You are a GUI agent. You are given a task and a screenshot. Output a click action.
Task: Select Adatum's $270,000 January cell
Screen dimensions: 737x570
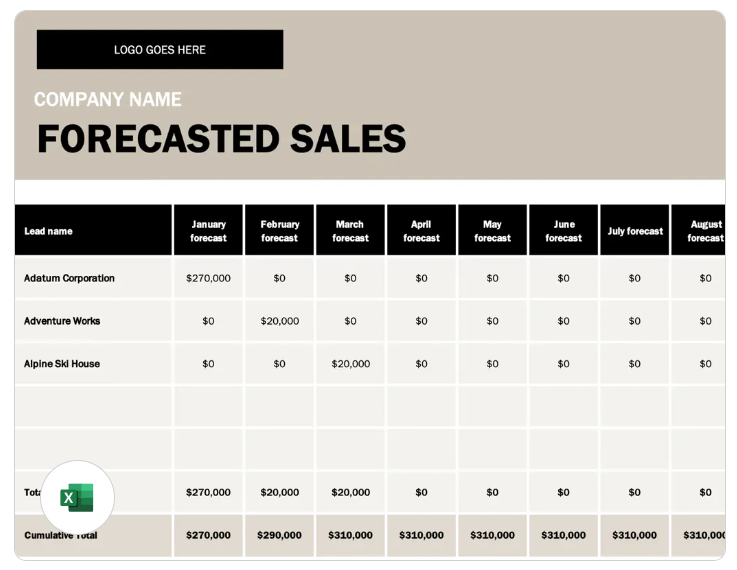coord(208,278)
